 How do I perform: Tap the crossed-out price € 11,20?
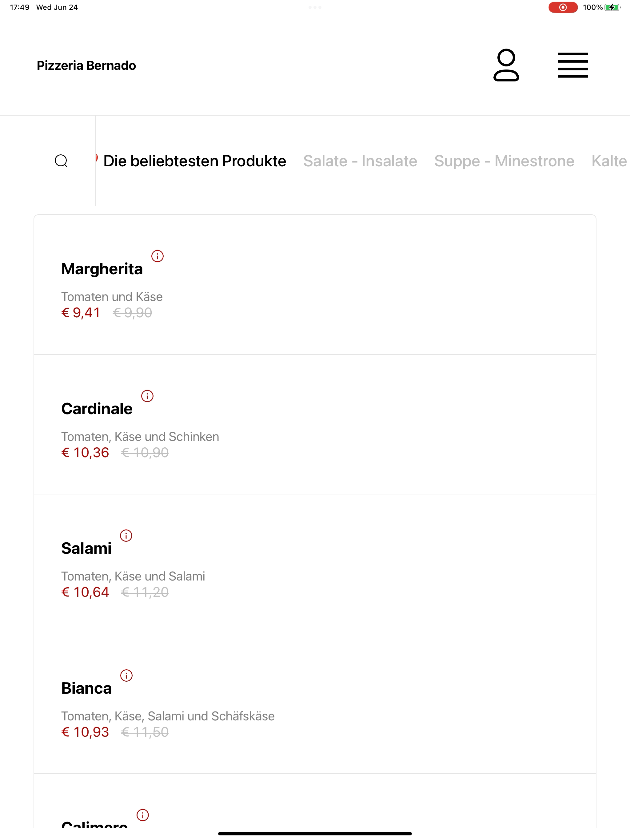(x=145, y=592)
